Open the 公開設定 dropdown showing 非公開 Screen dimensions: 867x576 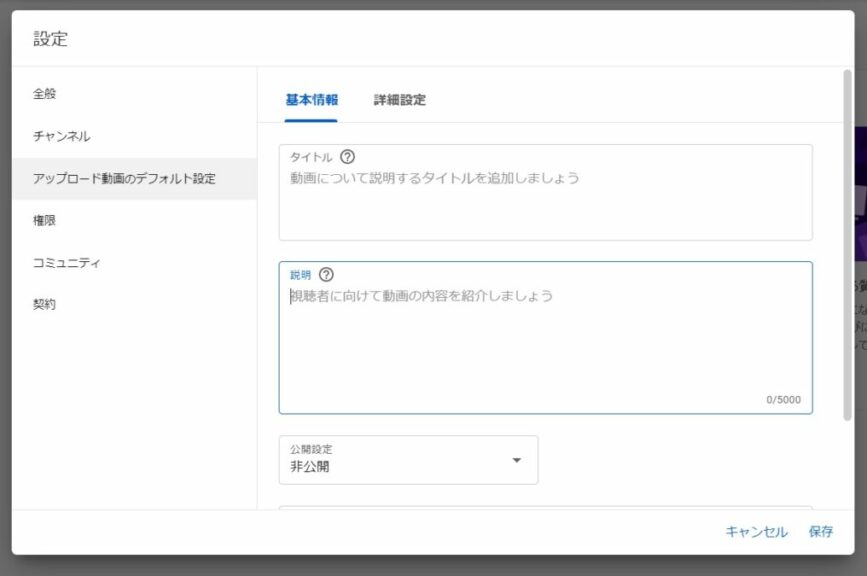pos(408,460)
